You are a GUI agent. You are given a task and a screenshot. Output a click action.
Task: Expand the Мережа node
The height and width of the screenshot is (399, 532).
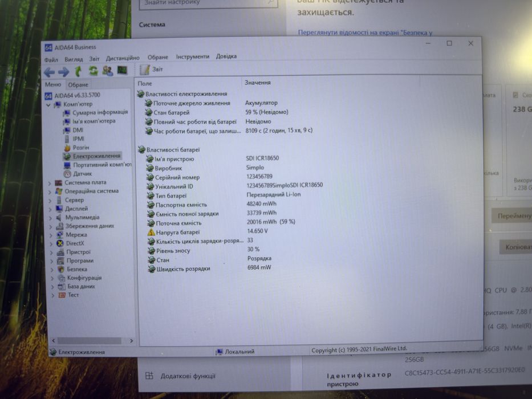pos(51,235)
